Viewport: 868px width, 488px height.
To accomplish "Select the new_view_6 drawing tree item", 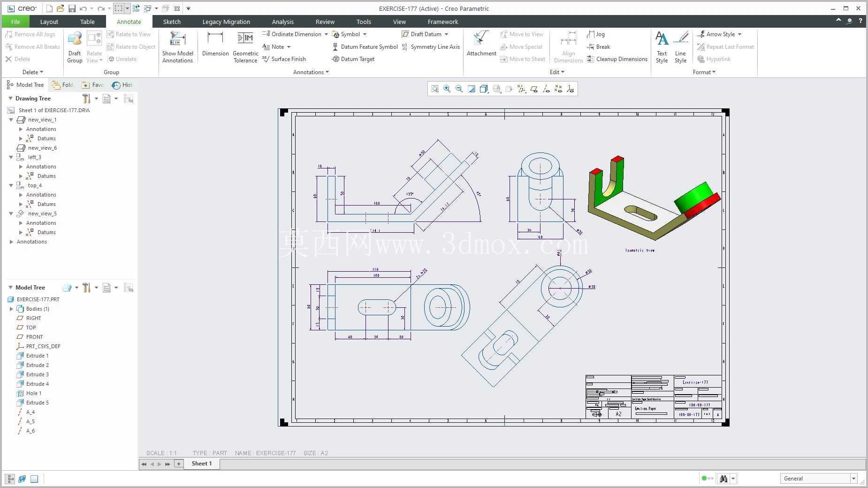I will tap(42, 148).
